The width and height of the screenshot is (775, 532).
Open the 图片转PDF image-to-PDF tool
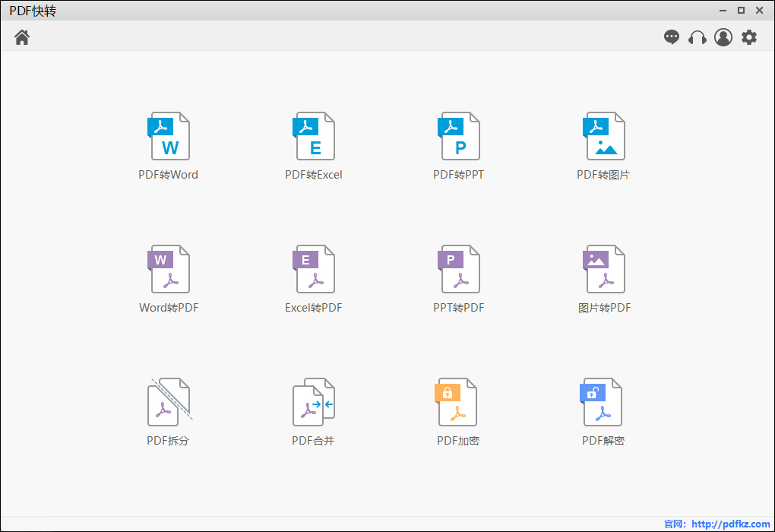click(604, 269)
